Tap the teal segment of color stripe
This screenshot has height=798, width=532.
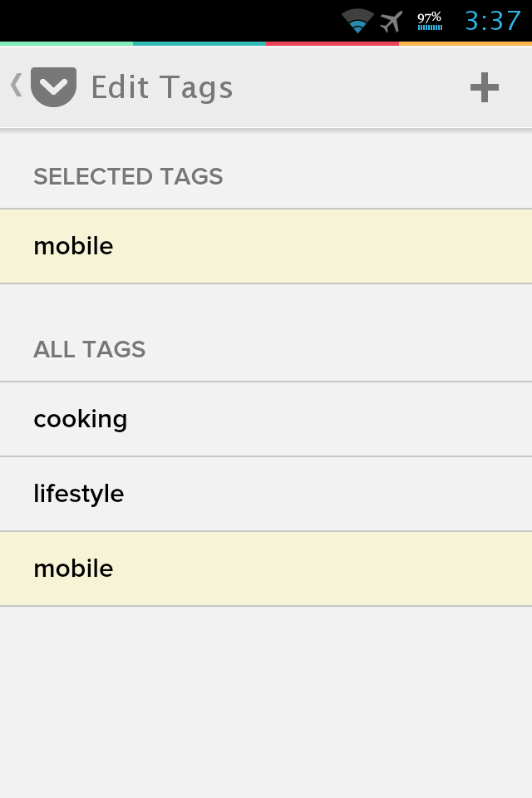[199, 44]
